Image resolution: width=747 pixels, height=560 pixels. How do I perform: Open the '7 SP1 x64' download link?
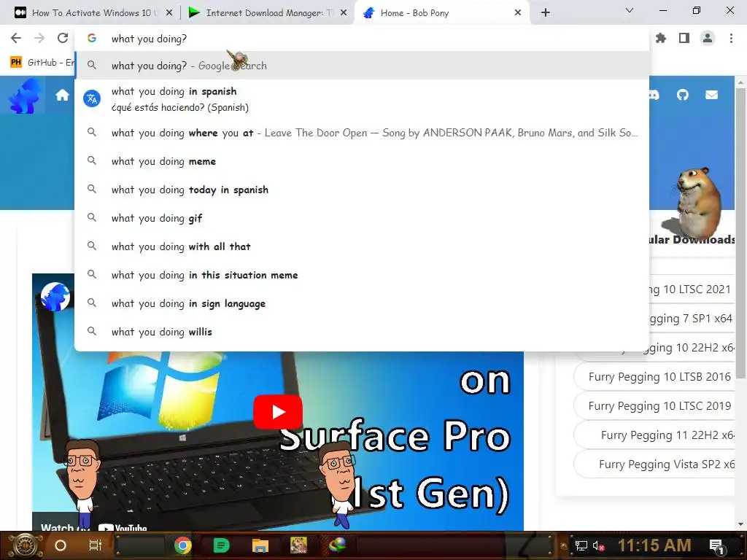(692, 319)
